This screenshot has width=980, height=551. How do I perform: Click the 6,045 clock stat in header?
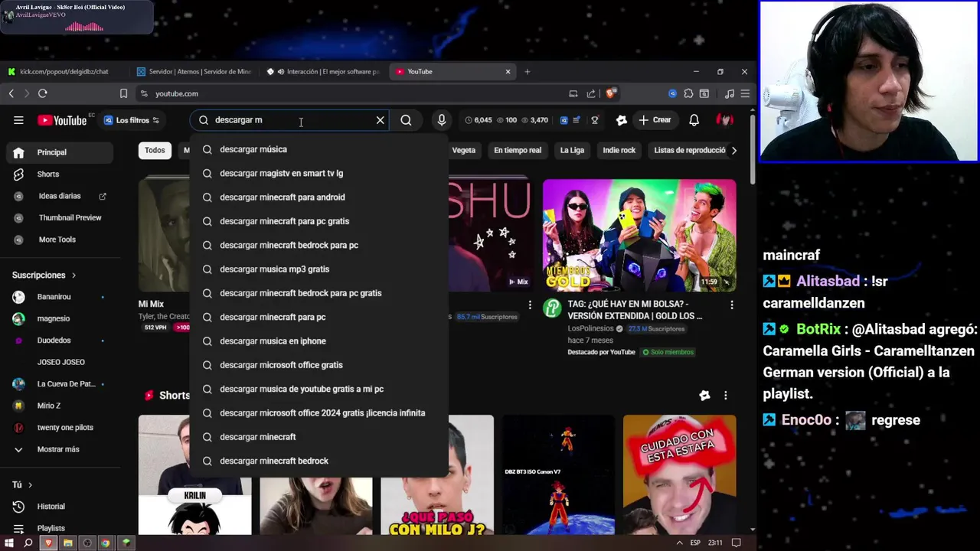(x=479, y=120)
